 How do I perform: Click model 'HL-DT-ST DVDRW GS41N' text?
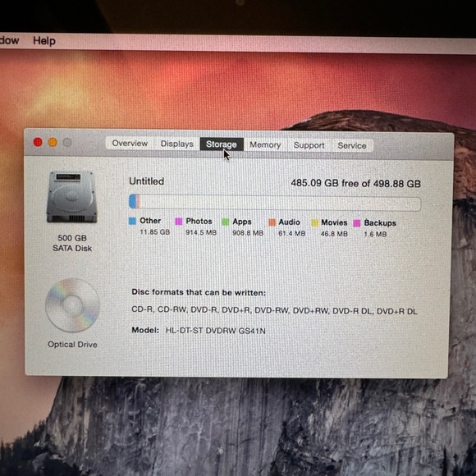pyautogui.click(x=216, y=331)
